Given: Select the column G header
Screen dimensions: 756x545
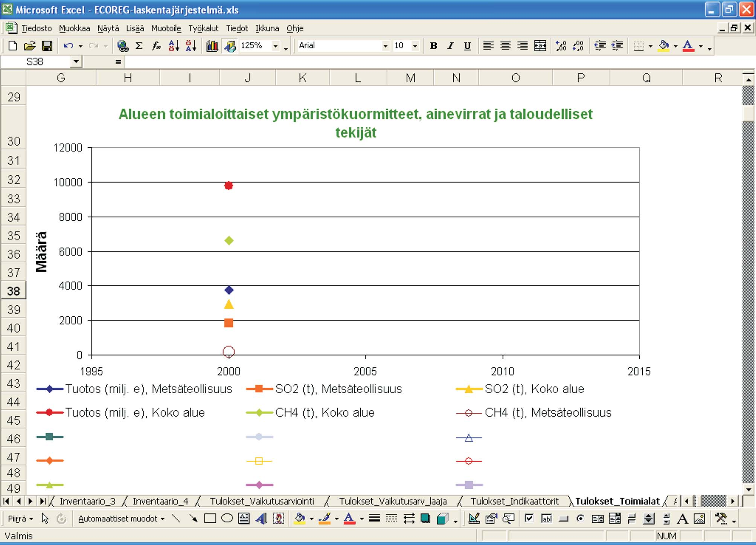Looking at the screenshot, I should point(61,78).
